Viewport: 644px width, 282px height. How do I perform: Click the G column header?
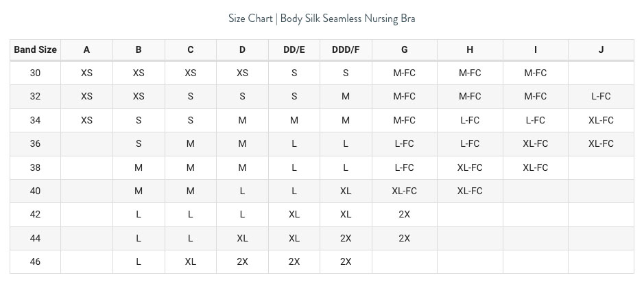404,49
